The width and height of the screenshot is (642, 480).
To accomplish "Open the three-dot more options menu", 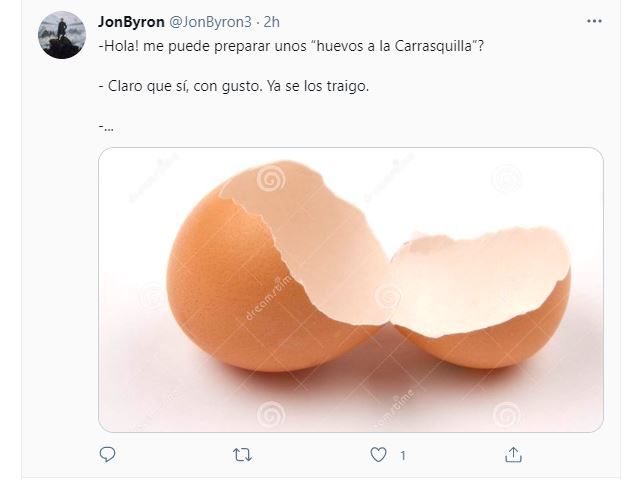I will point(594,21).
